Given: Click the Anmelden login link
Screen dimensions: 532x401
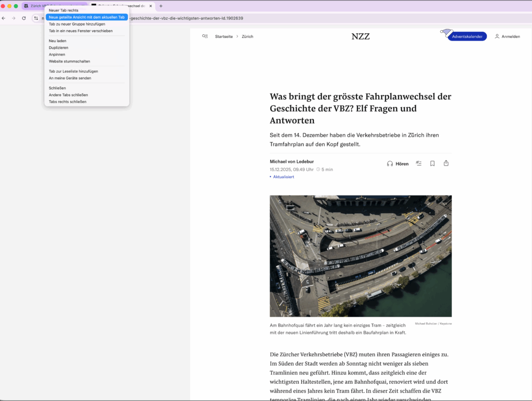Looking at the screenshot, I should [x=507, y=36].
